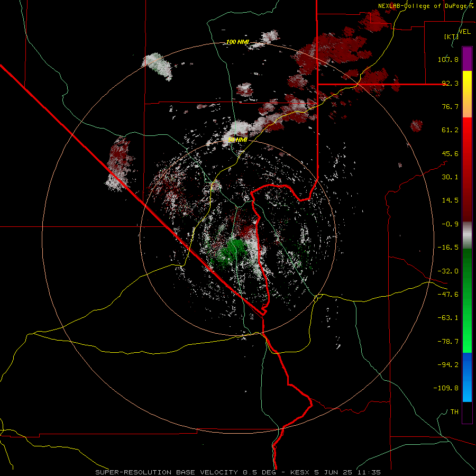Select the -63.1 scale value

448,318
